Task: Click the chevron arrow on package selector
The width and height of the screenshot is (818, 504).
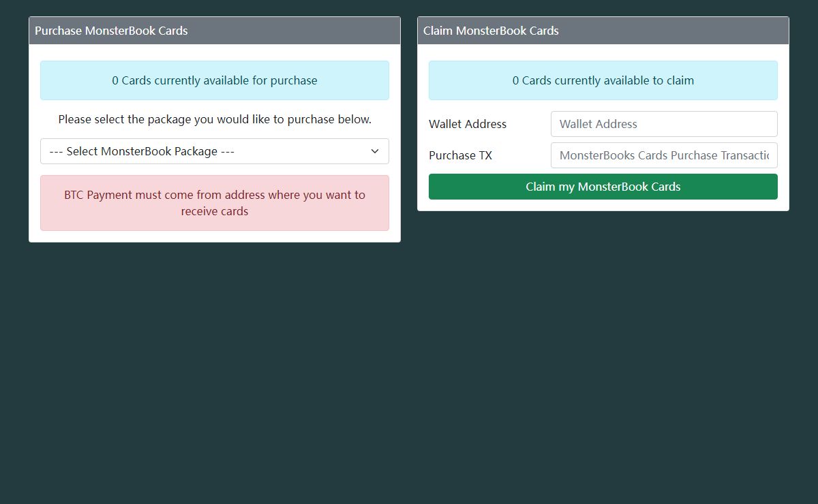Action: tap(375, 151)
